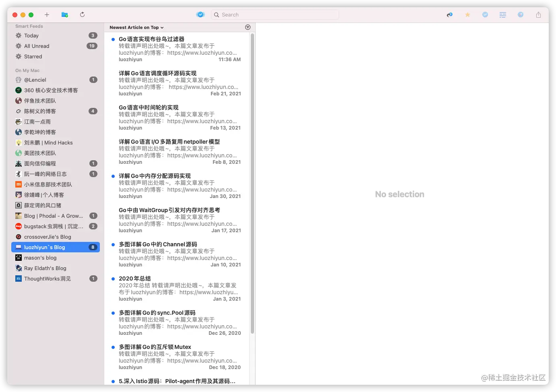Open article Go中由WaitGroup引发对内存对齐思考

click(177, 220)
